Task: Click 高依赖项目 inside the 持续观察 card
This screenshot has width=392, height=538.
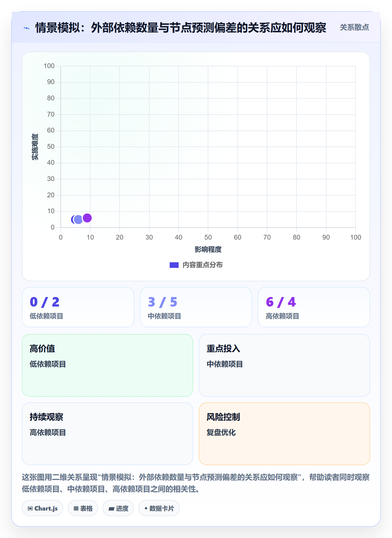Action: (48, 432)
